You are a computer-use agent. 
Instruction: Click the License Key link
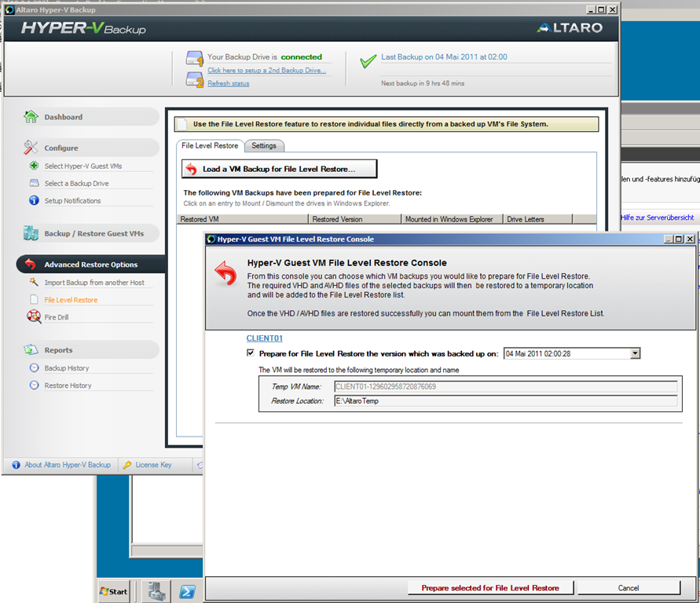pos(153,465)
